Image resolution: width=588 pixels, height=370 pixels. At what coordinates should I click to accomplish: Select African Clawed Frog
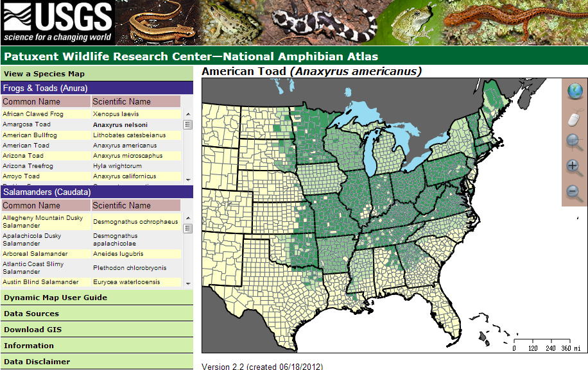coord(33,114)
